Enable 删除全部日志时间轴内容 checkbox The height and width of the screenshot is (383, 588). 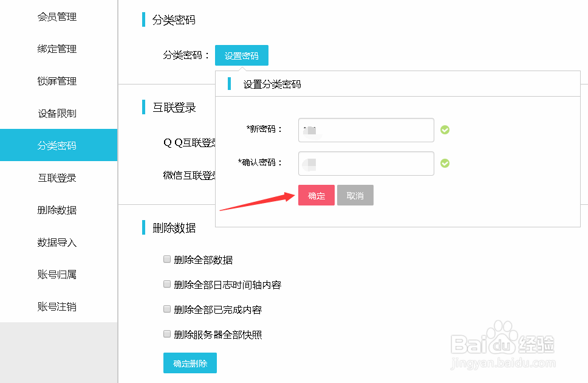tap(167, 285)
